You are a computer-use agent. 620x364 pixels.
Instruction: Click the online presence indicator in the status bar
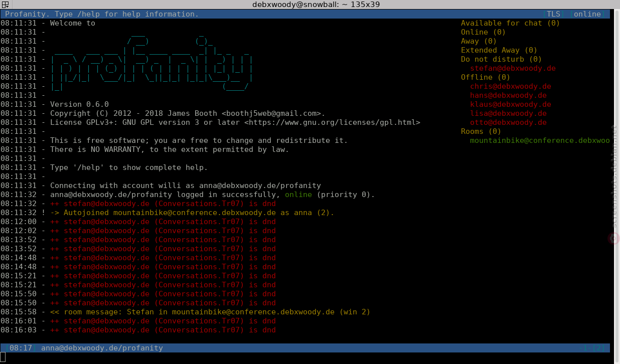pos(587,14)
